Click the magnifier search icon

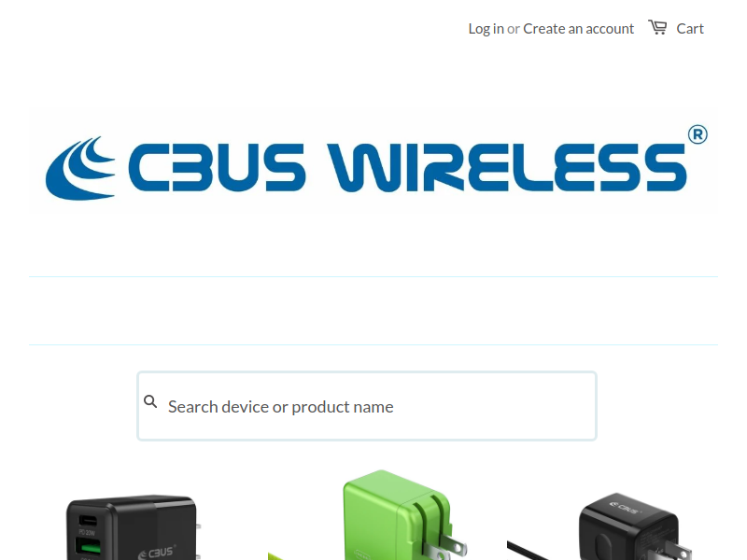(150, 401)
